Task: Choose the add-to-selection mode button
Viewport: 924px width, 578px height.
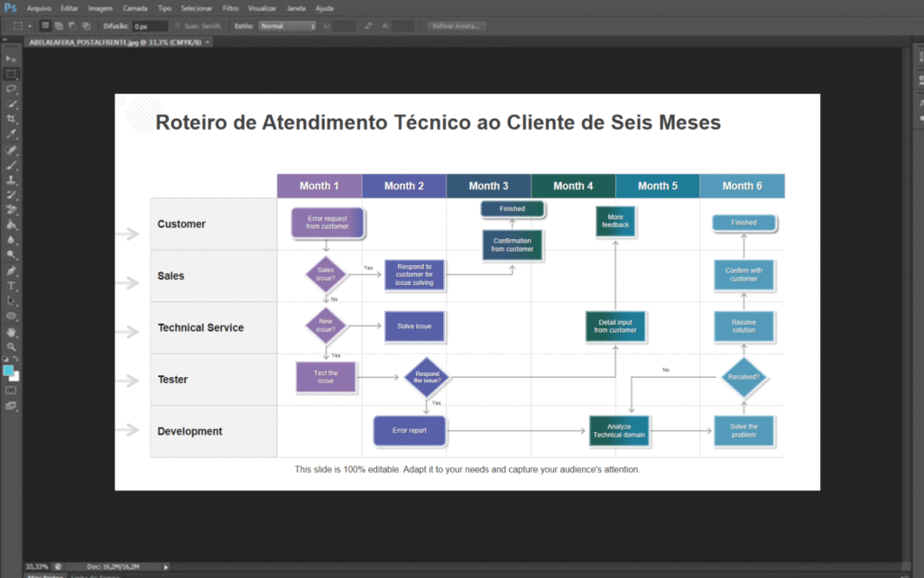Action: (59, 26)
